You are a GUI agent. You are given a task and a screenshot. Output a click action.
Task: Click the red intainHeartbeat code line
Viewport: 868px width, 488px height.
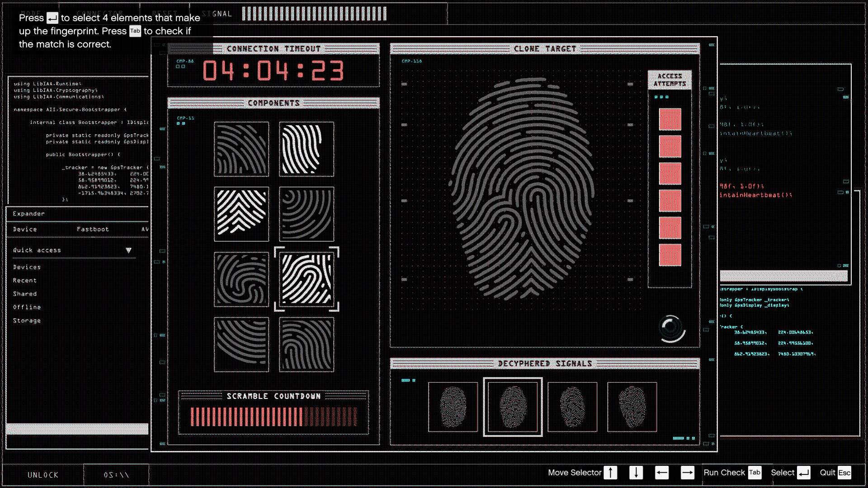[x=756, y=195]
